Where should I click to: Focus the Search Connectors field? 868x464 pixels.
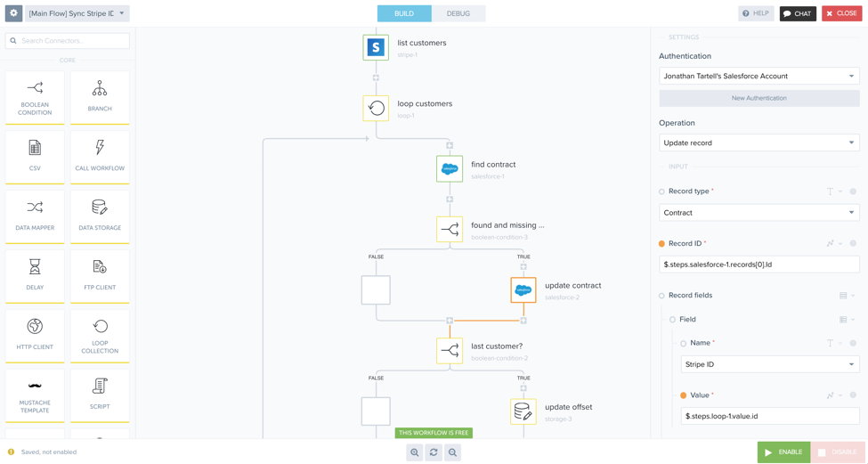point(68,40)
